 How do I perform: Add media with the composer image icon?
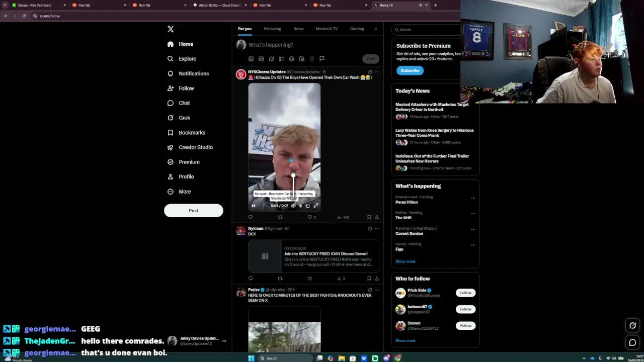pyautogui.click(x=251, y=59)
